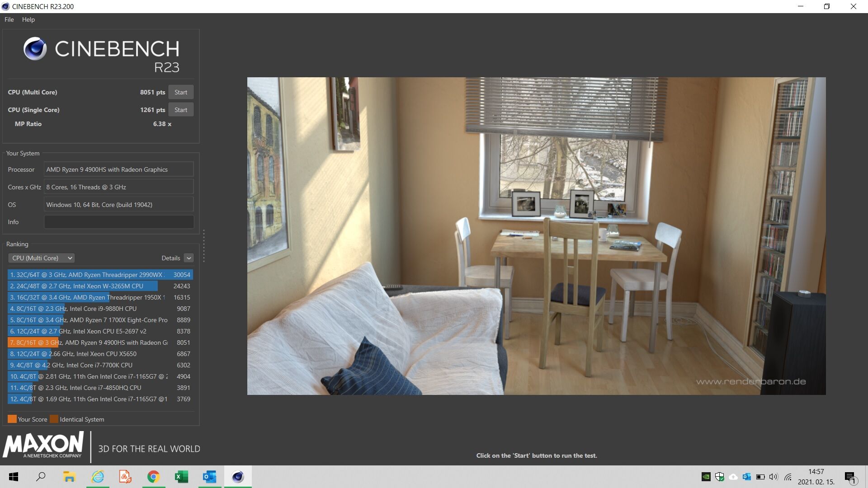The image size is (868, 488).
Task: Open the notification center icon
Action: pyautogui.click(x=850, y=477)
